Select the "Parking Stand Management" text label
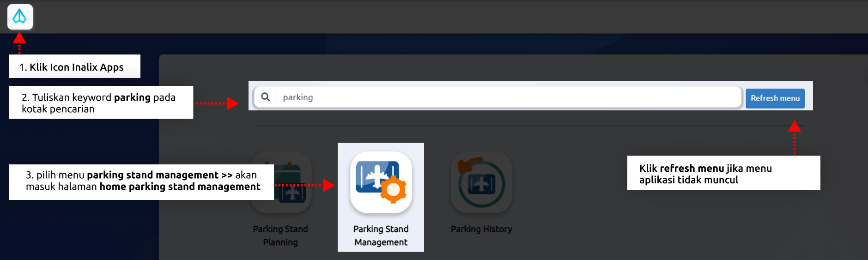 pyautogui.click(x=381, y=236)
